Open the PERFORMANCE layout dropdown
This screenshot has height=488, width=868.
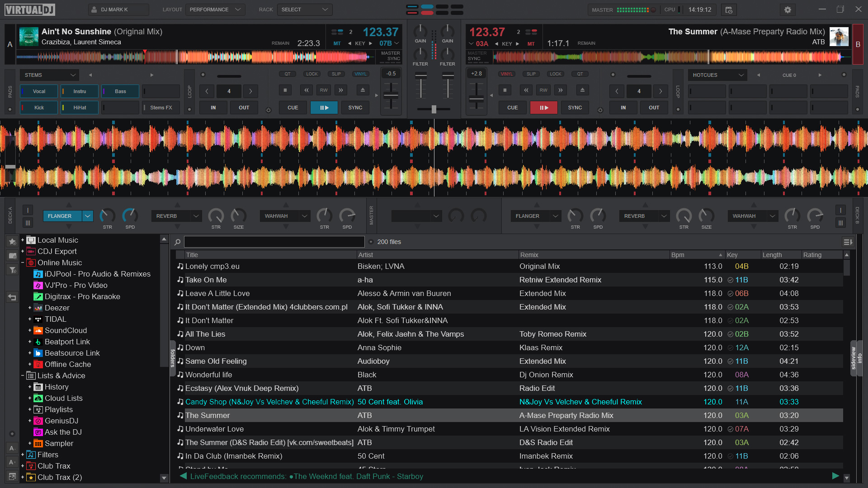(x=215, y=9)
